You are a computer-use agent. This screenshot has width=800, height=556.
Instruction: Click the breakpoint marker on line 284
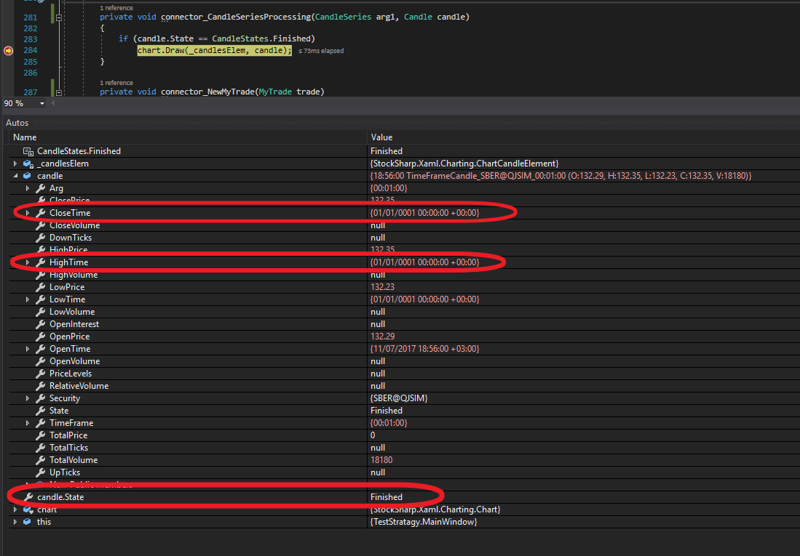8,50
